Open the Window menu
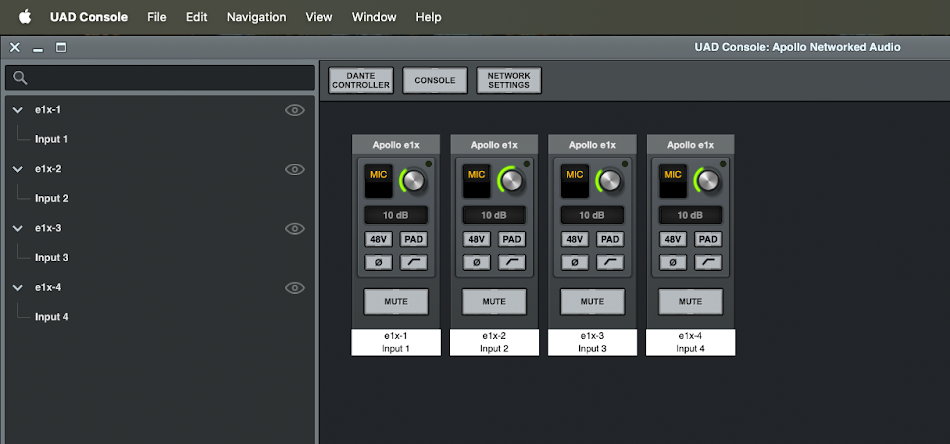This screenshot has height=444, width=950. point(374,17)
